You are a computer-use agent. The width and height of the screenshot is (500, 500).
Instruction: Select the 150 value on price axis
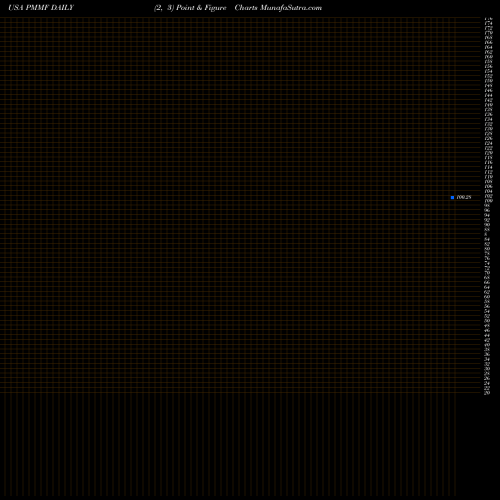point(488,81)
